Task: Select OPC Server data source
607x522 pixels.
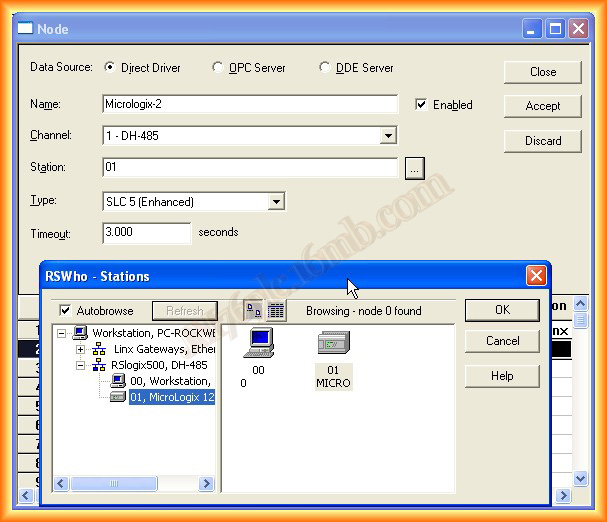Action: (219, 68)
